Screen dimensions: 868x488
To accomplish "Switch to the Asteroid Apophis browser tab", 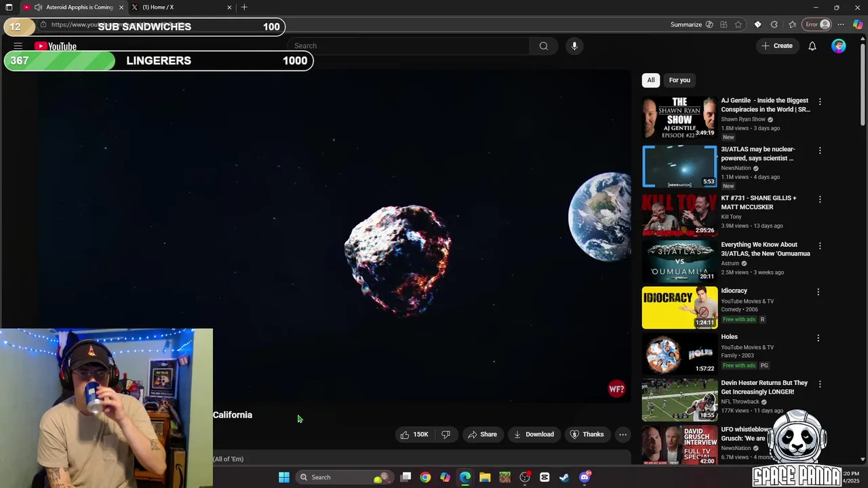I will (73, 7).
